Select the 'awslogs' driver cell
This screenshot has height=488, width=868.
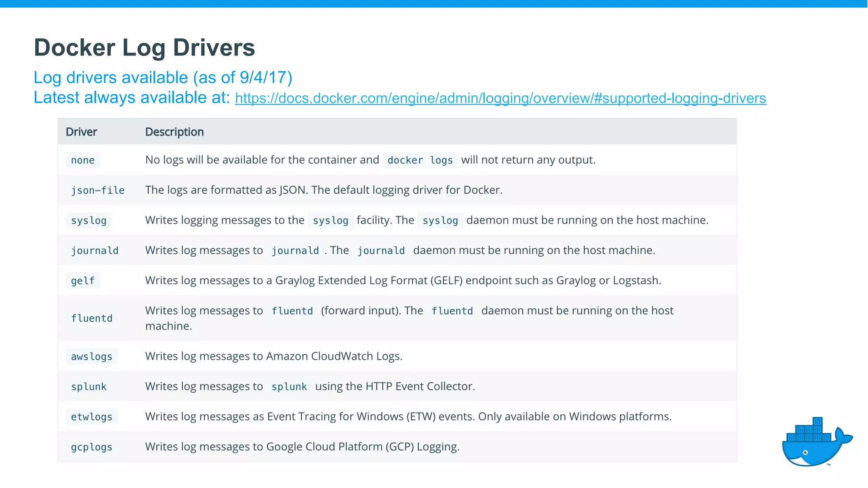tap(92, 356)
